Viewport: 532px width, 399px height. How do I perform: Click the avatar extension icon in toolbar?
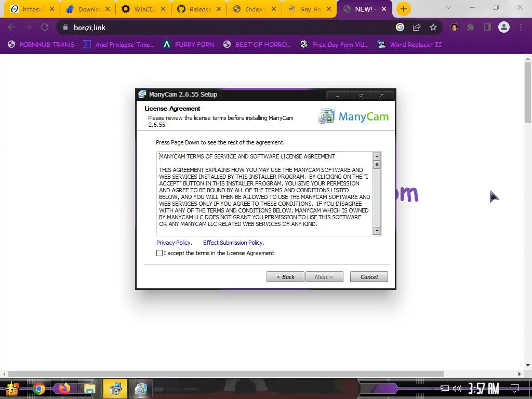pos(454,27)
